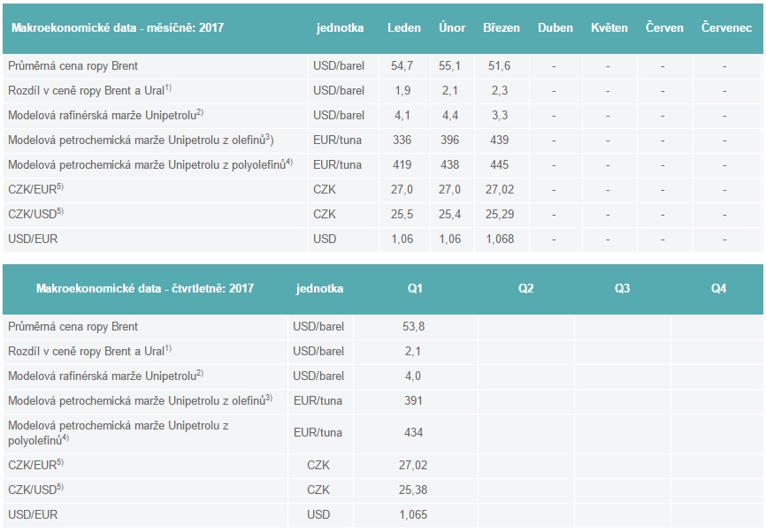The image size is (766, 532).
Task: Select the Březen CZK/USD value 25,29
Action: (x=499, y=214)
